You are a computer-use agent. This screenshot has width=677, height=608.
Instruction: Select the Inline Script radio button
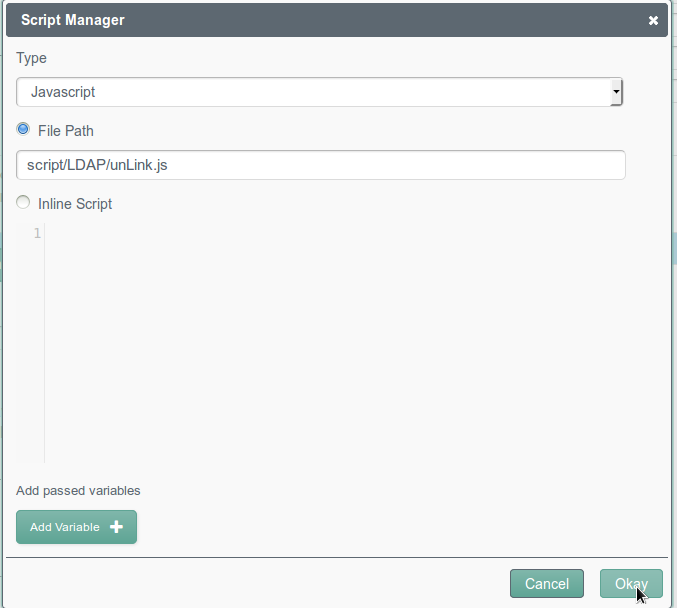point(23,202)
